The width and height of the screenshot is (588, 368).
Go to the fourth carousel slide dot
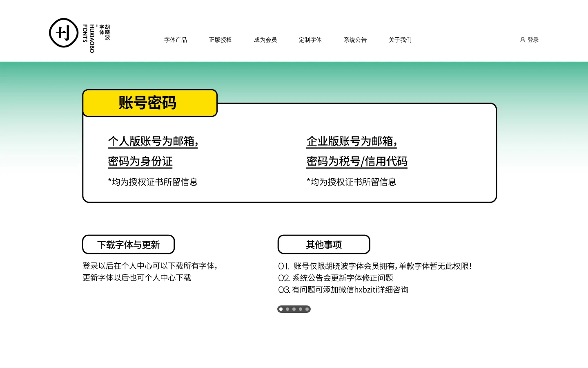pyautogui.click(x=301, y=309)
